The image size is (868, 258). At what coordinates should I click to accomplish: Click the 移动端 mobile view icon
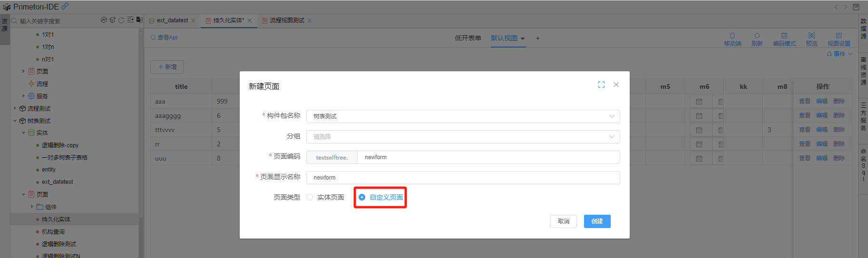pyautogui.click(x=732, y=39)
